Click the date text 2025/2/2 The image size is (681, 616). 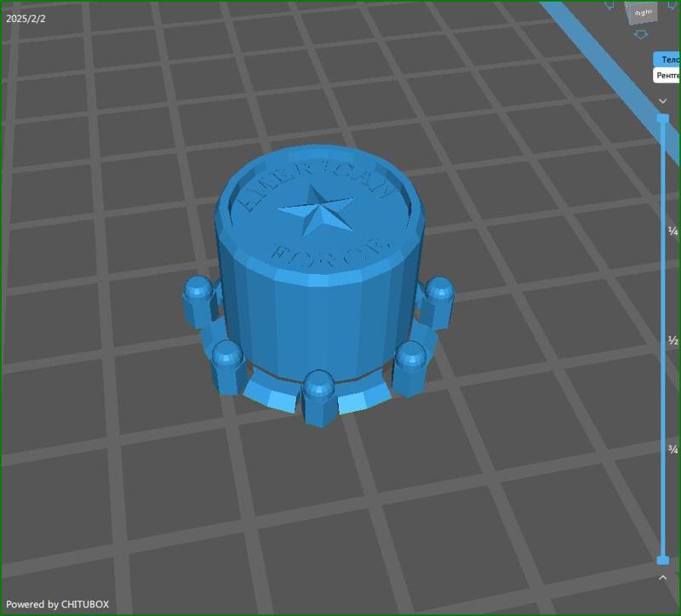coord(26,19)
